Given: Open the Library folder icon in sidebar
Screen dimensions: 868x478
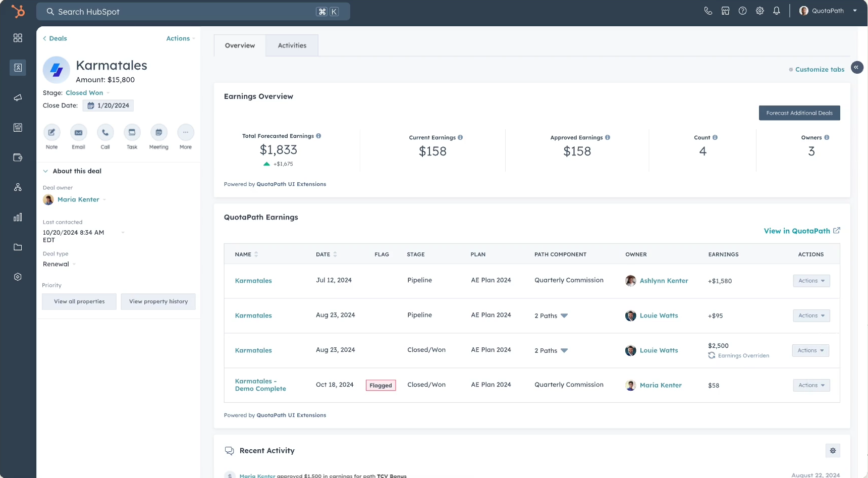Looking at the screenshot, I should tap(18, 247).
